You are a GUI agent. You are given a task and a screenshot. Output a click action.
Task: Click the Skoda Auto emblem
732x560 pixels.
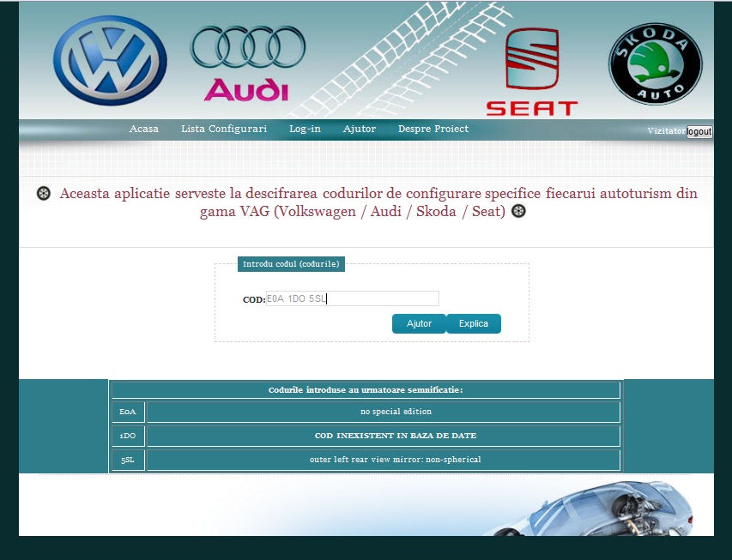tap(655, 63)
